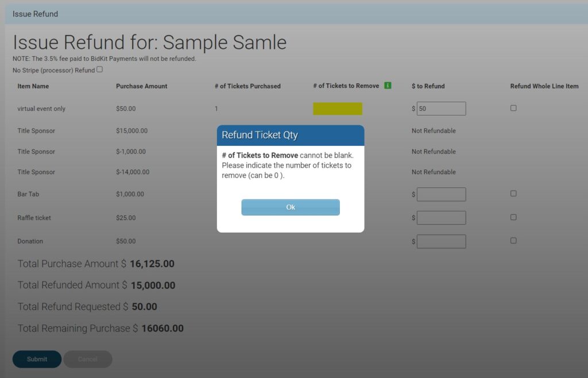
Task: Click the Purchase Amount column header
Action: (x=141, y=86)
